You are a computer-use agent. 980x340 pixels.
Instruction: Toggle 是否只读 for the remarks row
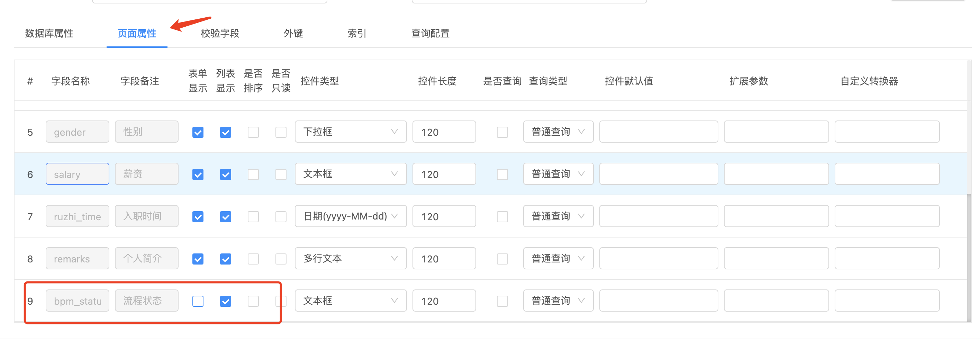(281, 259)
